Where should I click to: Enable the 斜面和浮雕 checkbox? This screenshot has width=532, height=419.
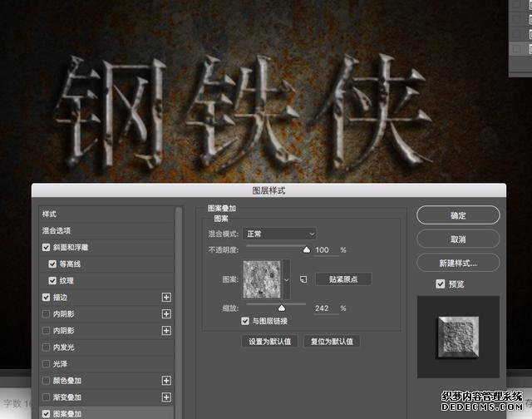coord(47,248)
